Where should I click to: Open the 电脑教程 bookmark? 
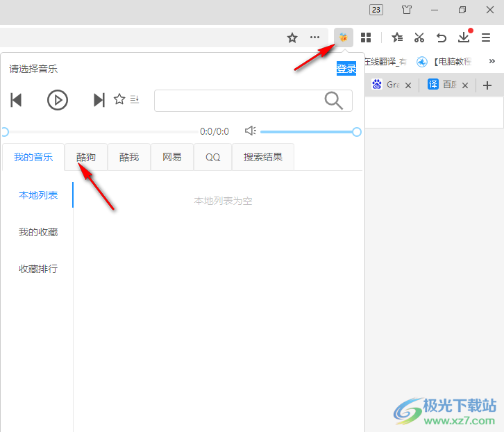click(x=445, y=61)
